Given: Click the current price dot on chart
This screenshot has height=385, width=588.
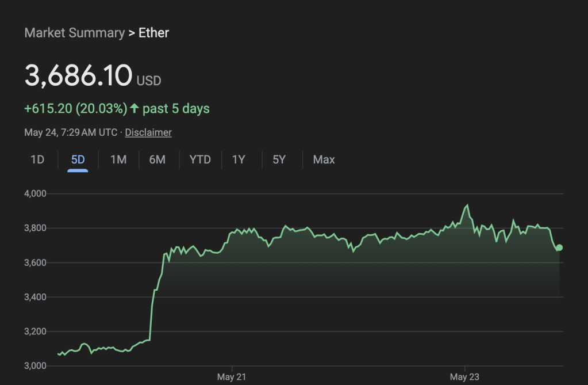Looking at the screenshot, I should [x=559, y=247].
